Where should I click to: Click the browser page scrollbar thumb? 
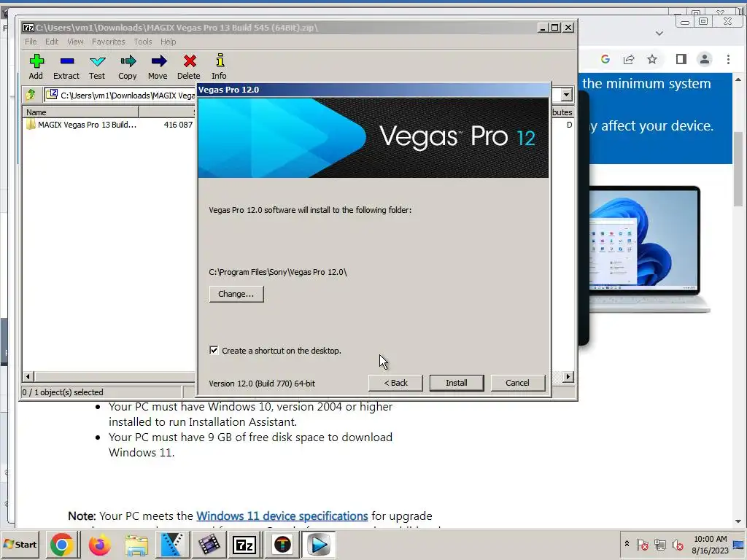click(738, 168)
